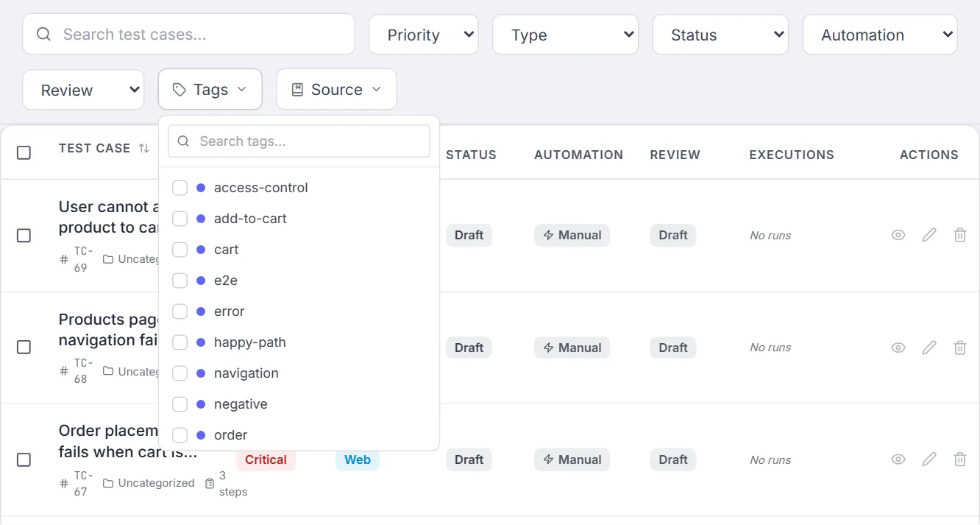Edit test case TC-67 pencil icon
This screenshot has width=980, height=525.
point(929,459)
